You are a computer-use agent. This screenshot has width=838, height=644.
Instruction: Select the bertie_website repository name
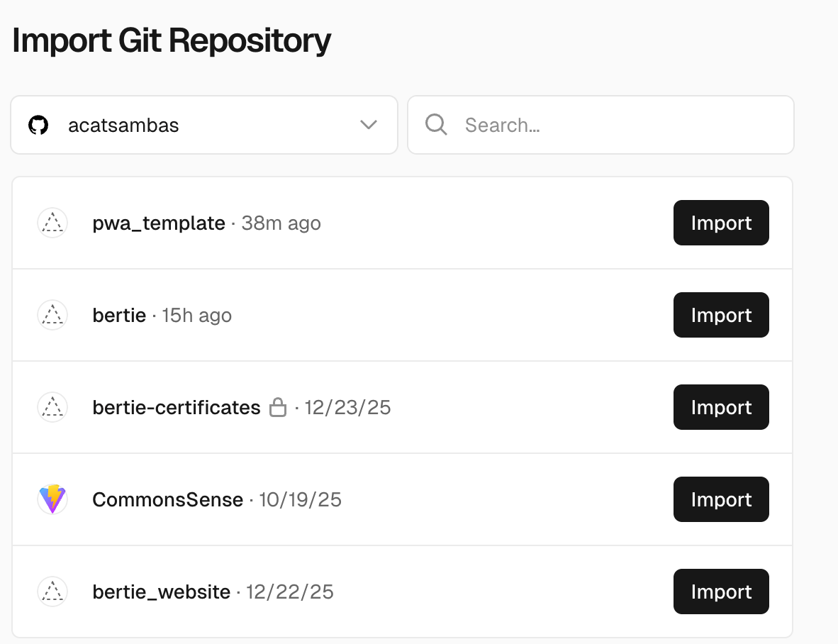click(162, 592)
